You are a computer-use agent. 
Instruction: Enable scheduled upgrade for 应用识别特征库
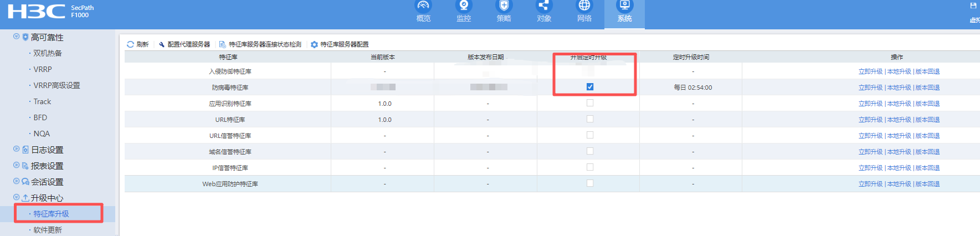point(590,103)
